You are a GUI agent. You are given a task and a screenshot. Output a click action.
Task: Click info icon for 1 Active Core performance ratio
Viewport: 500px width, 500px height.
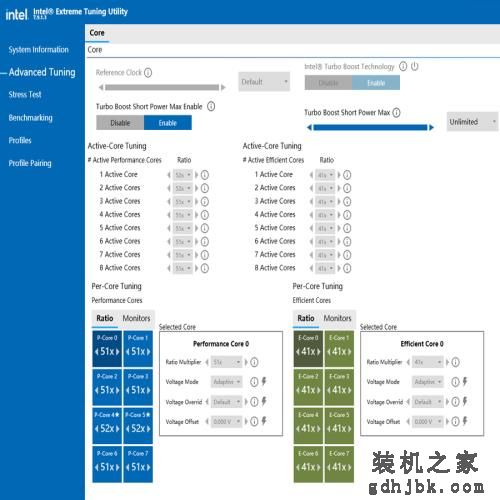[x=205, y=175]
